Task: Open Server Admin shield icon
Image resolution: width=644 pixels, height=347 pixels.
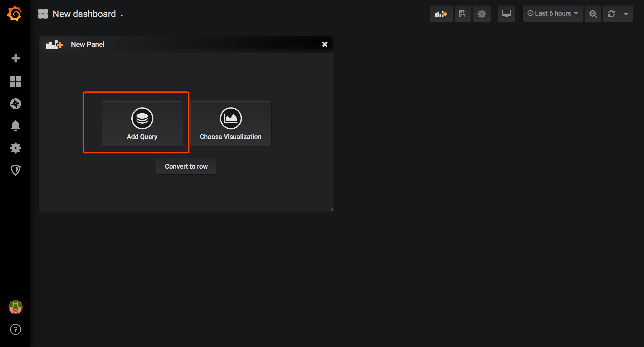Action: pos(16,170)
